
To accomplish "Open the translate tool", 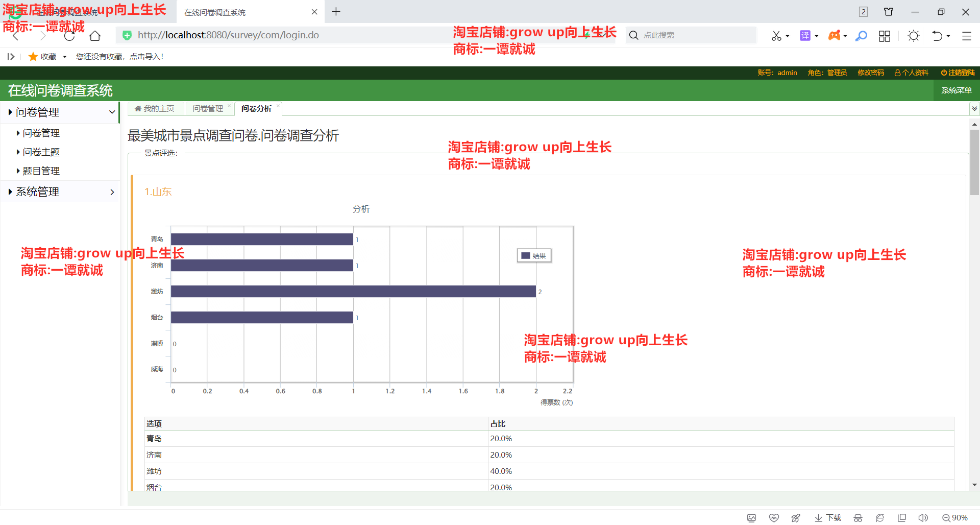I will [x=805, y=36].
